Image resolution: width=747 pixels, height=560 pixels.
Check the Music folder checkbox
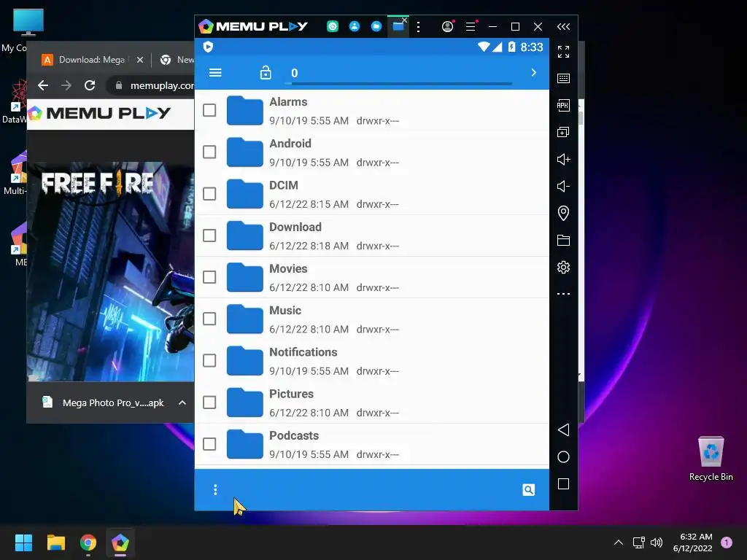(x=209, y=319)
